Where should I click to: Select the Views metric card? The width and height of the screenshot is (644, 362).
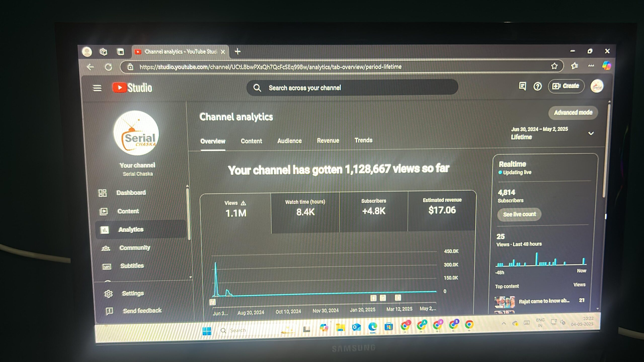(236, 213)
